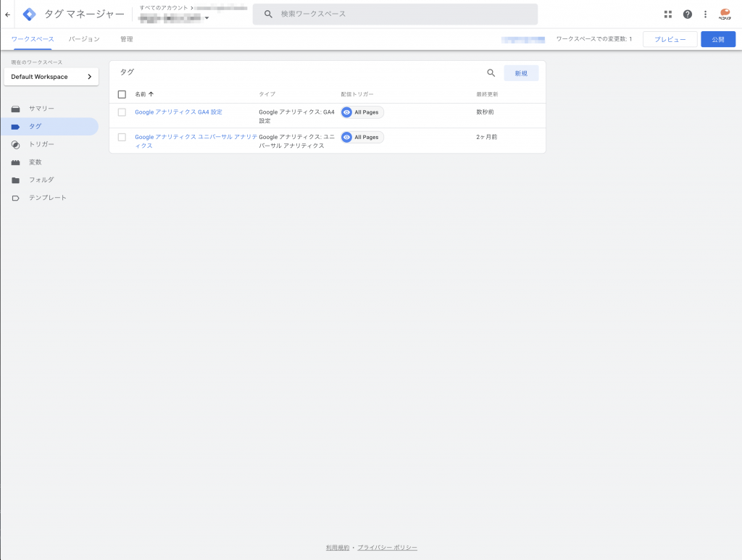The image size is (742, 560).
Task: Open the プライバシー ポリシー link
Action: click(387, 548)
